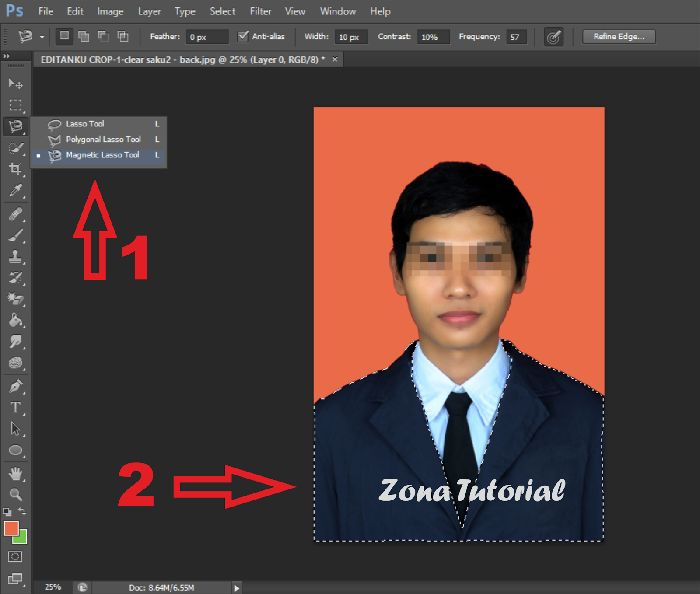Change the screen mode

coord(15,579)
